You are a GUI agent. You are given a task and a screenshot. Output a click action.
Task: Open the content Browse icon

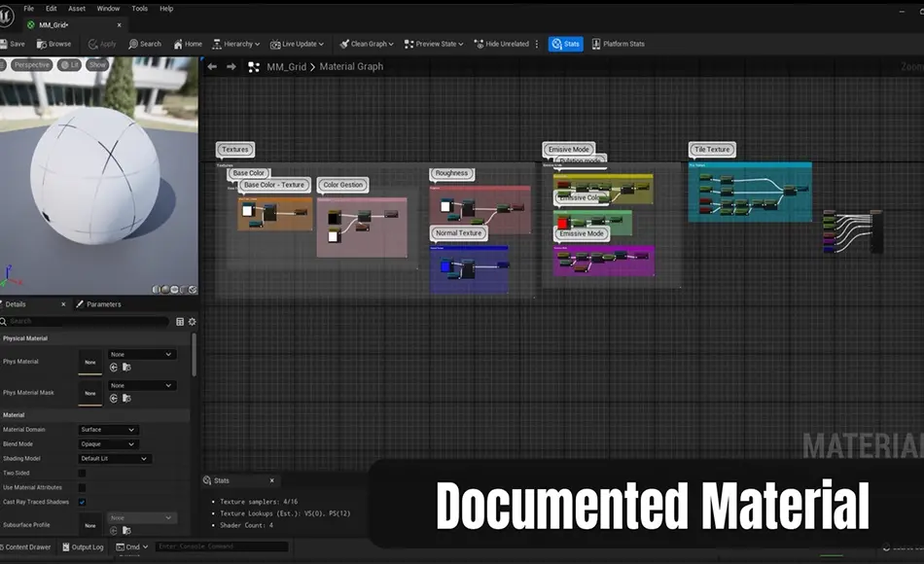tap(53, 43)
